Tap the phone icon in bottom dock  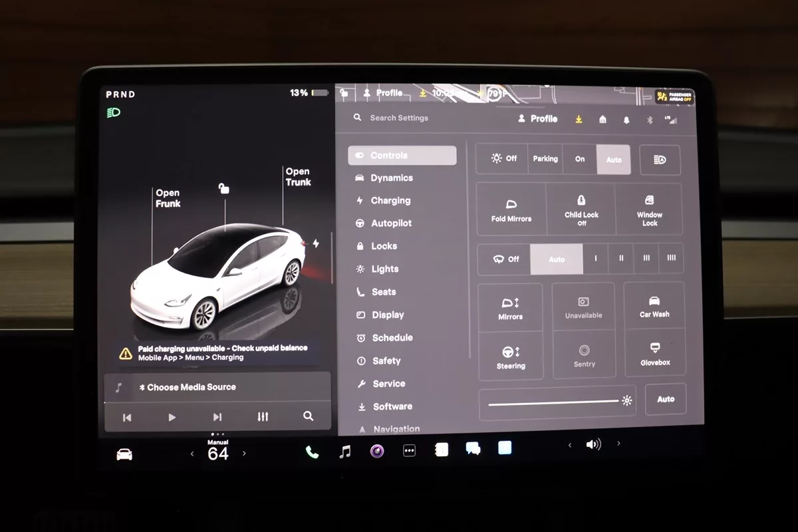point(312,452)
